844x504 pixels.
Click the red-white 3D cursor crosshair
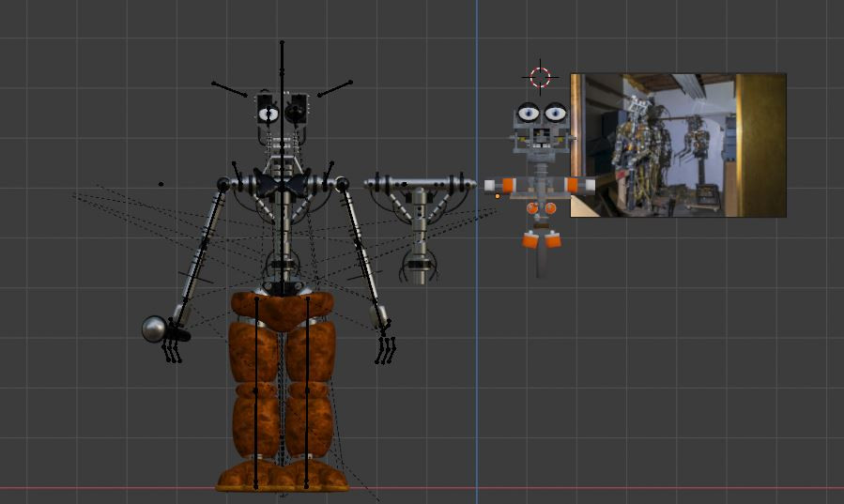(540, 77)
